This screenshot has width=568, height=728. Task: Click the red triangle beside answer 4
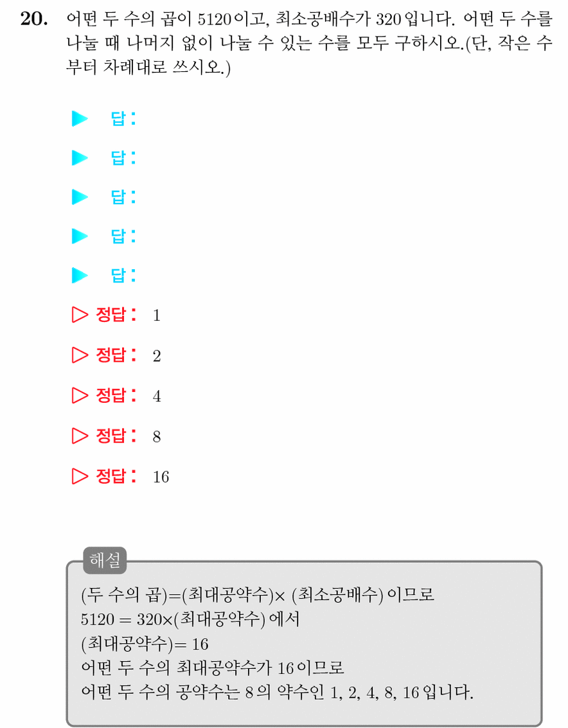[80, 396]
